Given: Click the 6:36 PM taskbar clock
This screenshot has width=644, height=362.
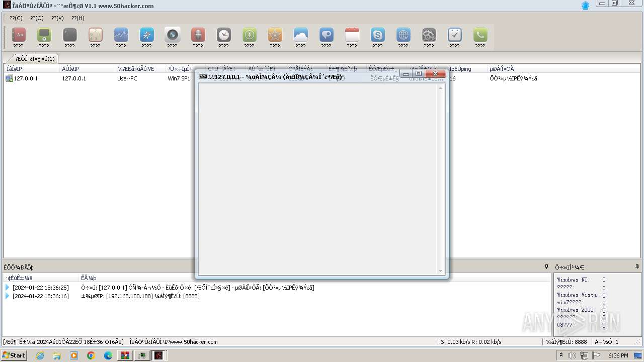Looking at the screenshot, I should tap(618, 355).
